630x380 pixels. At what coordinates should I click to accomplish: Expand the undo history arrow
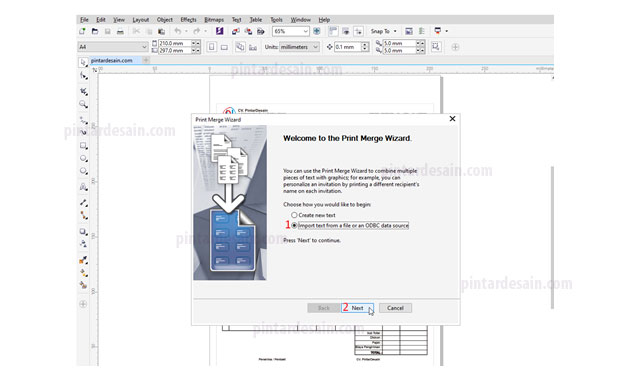click(x=186, y=31)
